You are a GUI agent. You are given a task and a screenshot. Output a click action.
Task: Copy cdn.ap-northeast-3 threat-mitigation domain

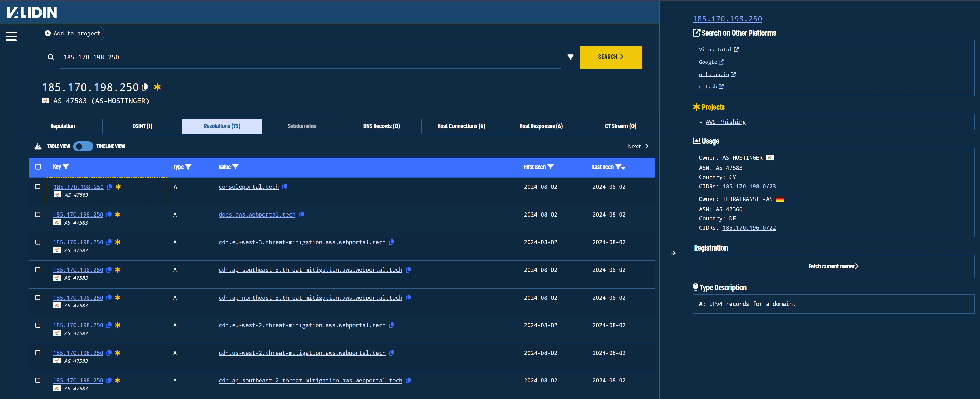coord(408,297)
